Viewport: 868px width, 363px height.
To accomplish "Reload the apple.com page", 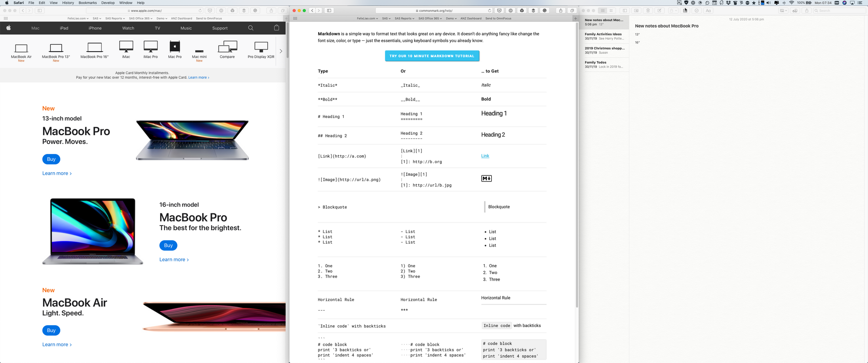I will click(x=200, y=10).
